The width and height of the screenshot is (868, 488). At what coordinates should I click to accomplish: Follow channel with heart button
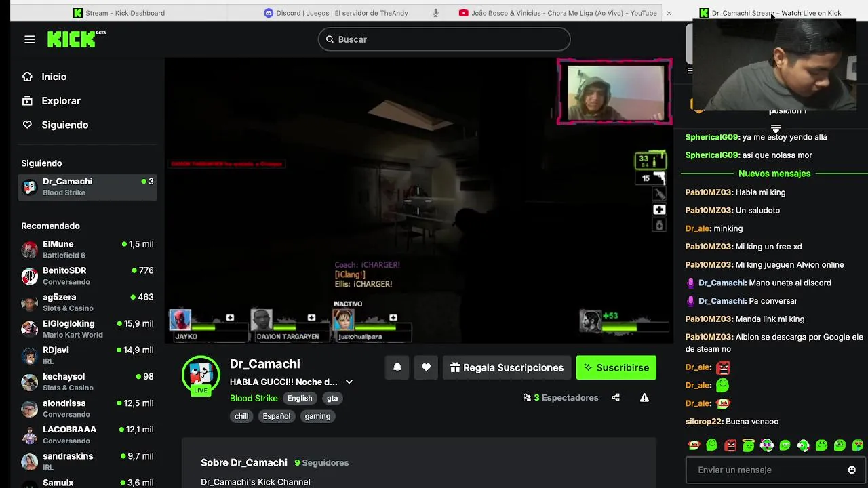click(426, 367)
